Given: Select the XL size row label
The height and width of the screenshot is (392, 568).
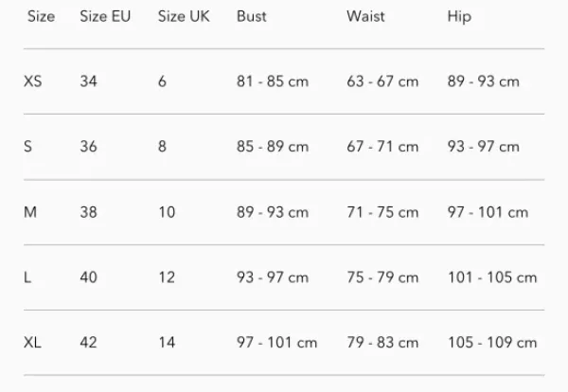Looking at the screenshot, I should (32, 343).
